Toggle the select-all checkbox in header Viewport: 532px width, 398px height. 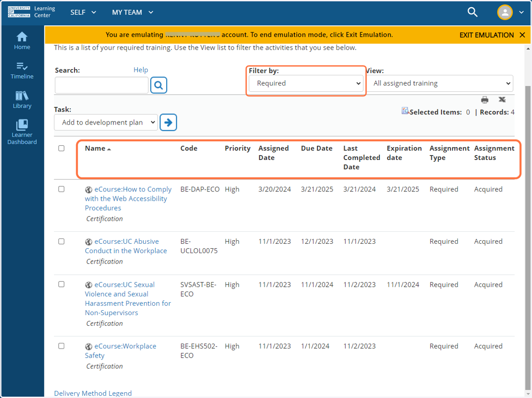point(61,148)
